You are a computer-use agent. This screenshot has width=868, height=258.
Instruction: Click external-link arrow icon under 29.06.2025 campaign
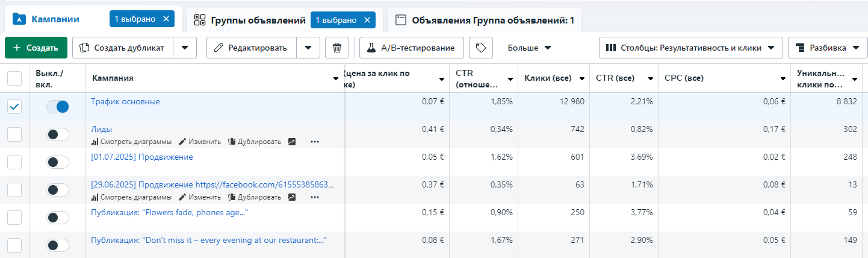click(292, 197)
